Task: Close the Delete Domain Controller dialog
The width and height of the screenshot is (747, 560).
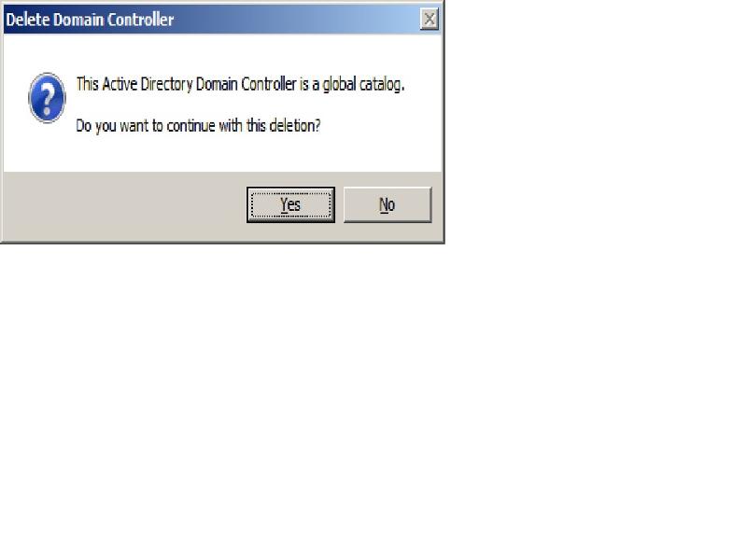Action: tap(430, 19)
